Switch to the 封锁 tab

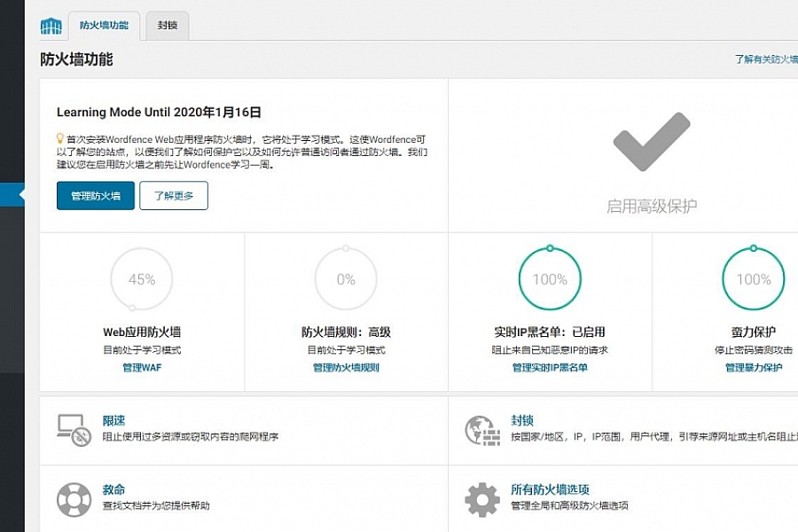point(168,26)
